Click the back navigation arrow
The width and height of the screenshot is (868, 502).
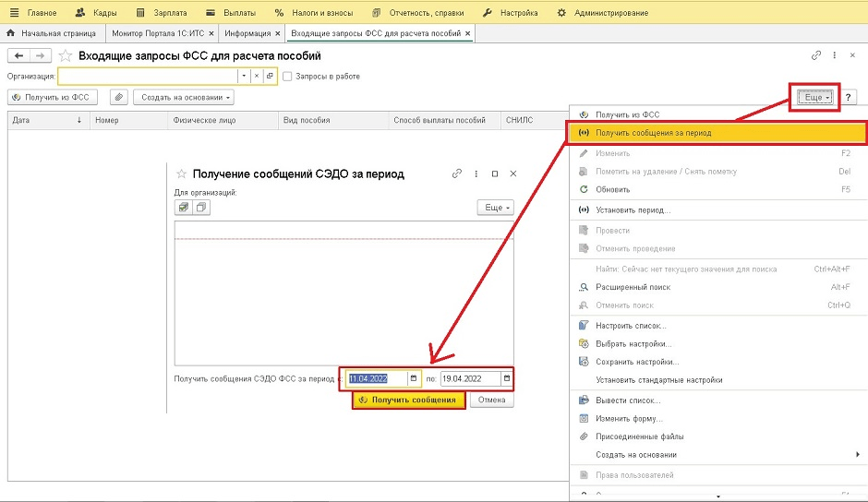coord(18,56)
